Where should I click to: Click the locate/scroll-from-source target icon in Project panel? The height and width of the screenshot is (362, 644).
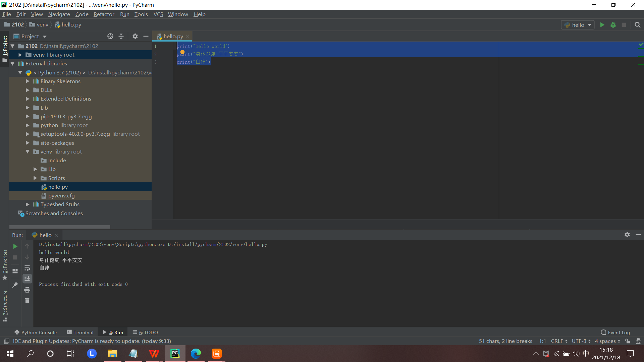110,36
